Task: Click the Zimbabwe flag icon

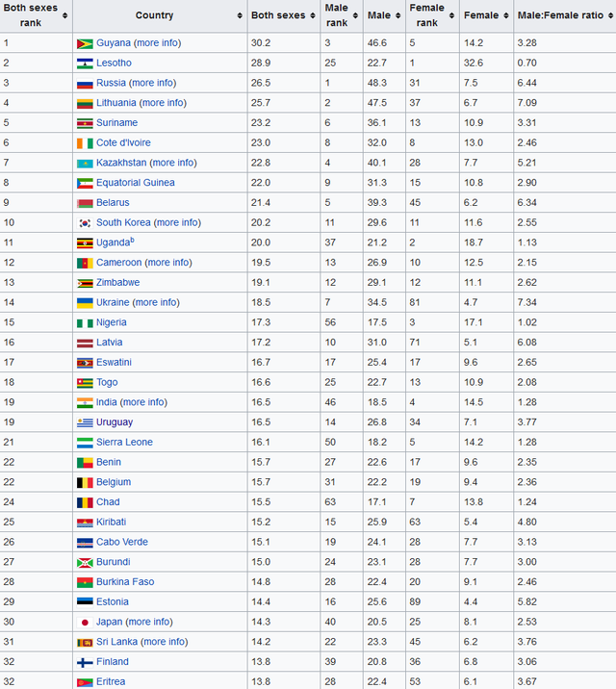Action: (85, 283)
